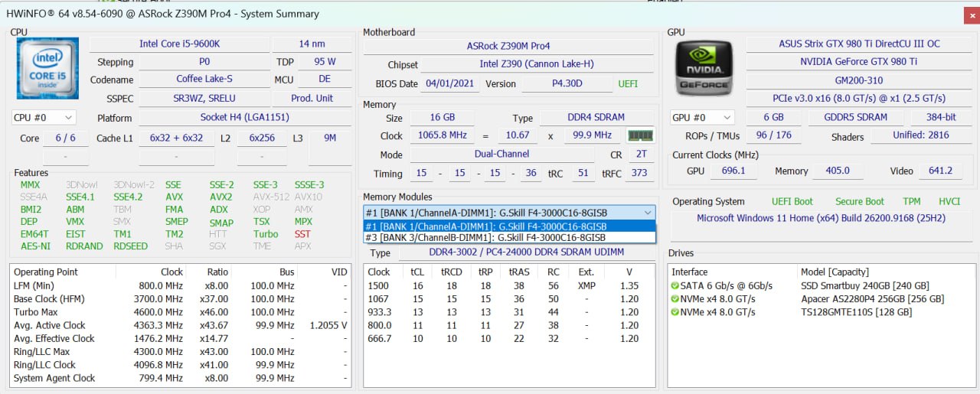Click the 933.3 clock row in the module timings table

[509, 312]
